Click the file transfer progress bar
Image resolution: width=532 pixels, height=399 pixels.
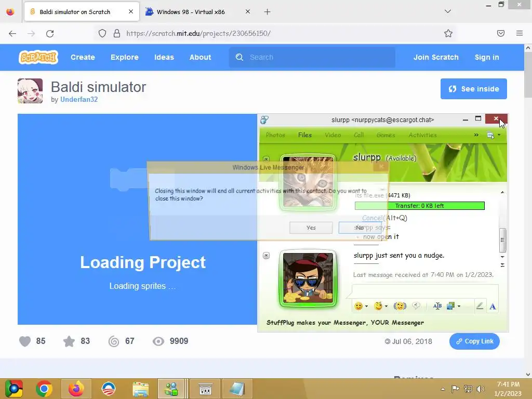[420, 206]
